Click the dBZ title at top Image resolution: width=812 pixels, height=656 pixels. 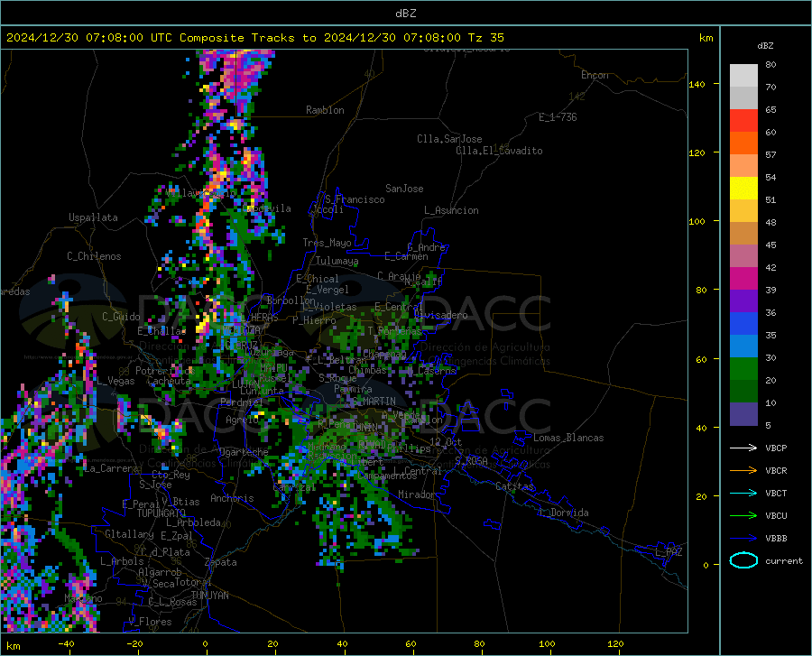405,14
